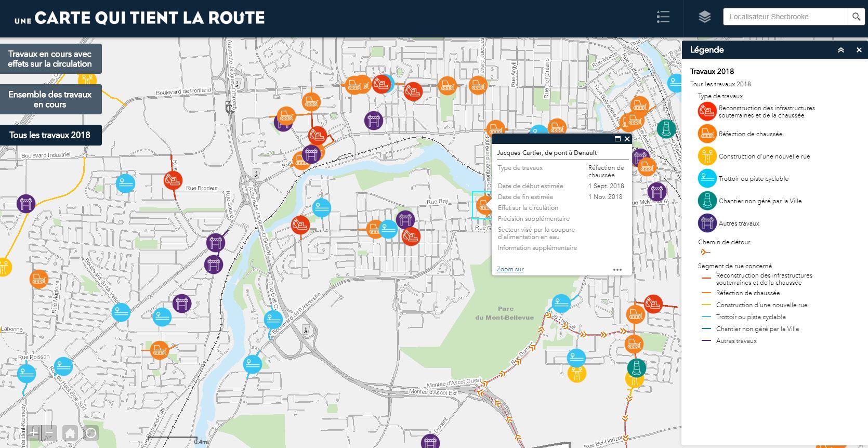Click teal cone marker near Rue Wellington
The image size is (868, 448).
(666, 128)
